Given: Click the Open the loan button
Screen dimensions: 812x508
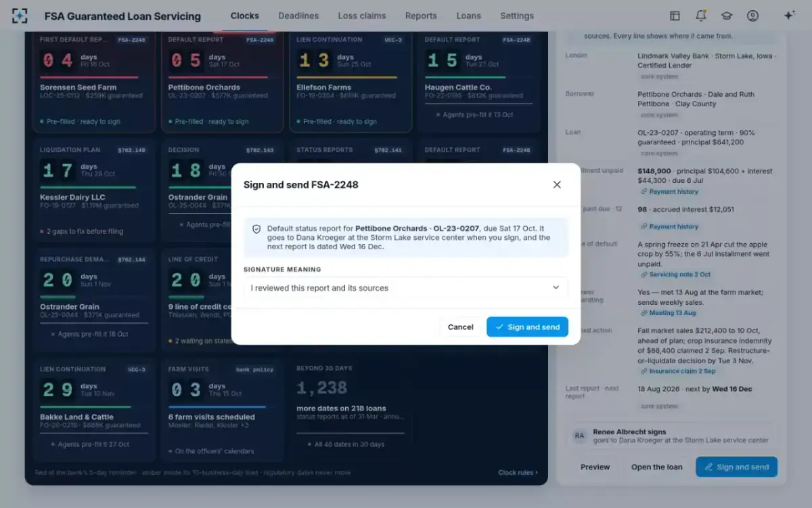Looking at the screenshot, I should click(x=657, y=467).
